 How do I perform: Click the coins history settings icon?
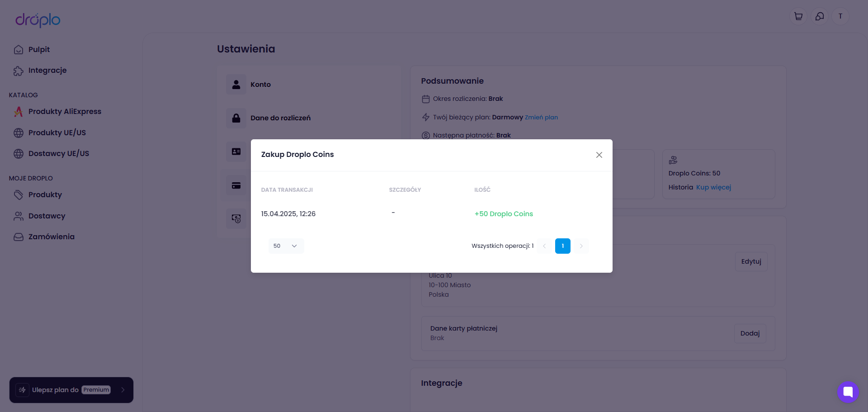click(x=236, y=219)
